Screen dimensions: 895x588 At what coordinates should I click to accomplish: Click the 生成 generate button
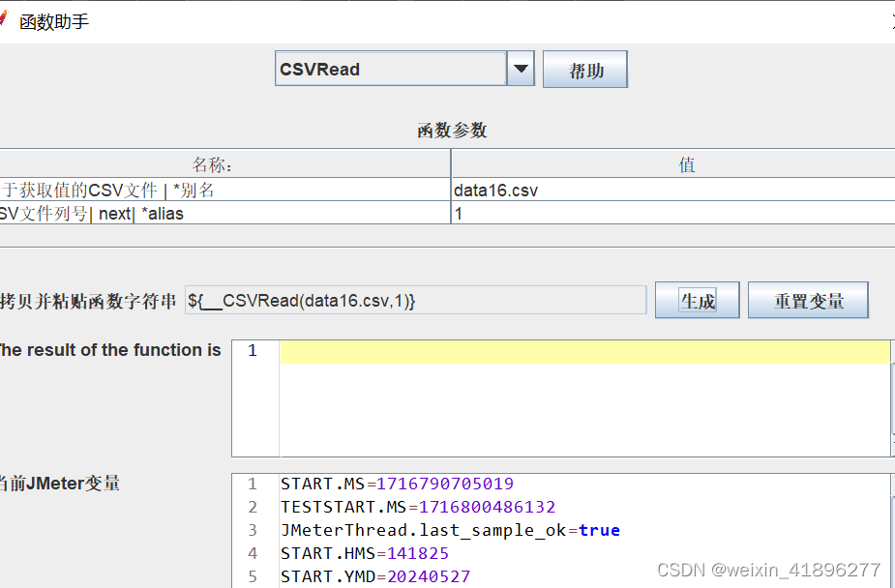[697, 299]
